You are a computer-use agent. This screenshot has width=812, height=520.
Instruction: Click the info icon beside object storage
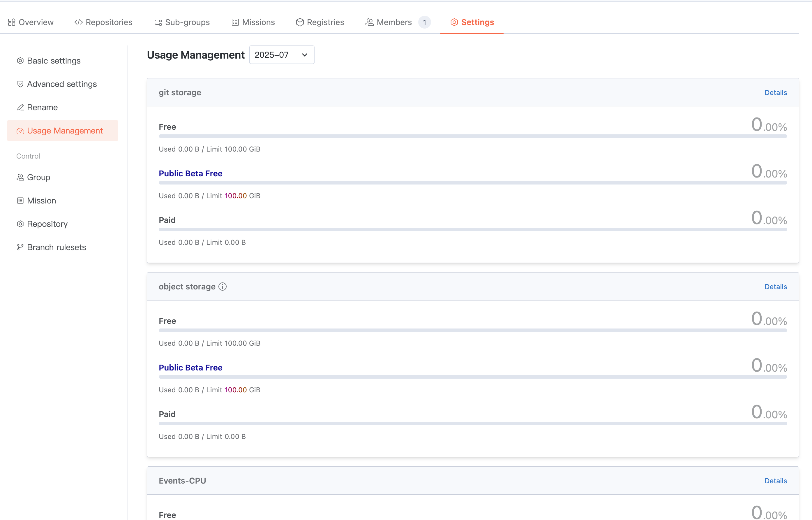(x=222, y=287)
